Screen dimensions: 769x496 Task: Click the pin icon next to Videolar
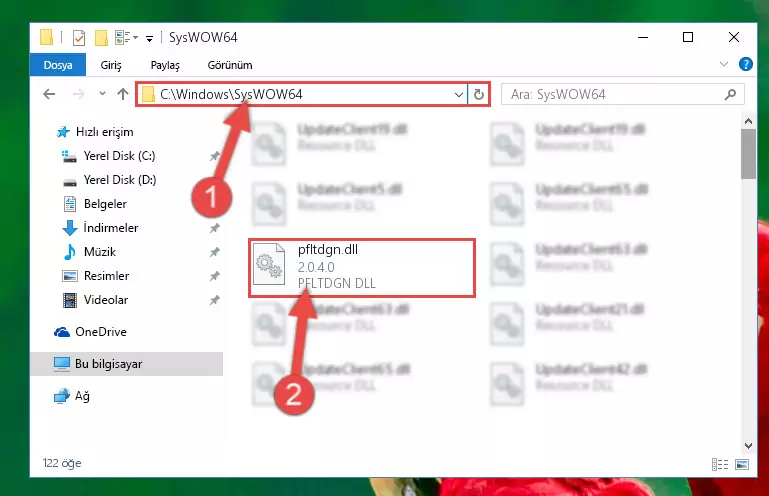point(214,300)
